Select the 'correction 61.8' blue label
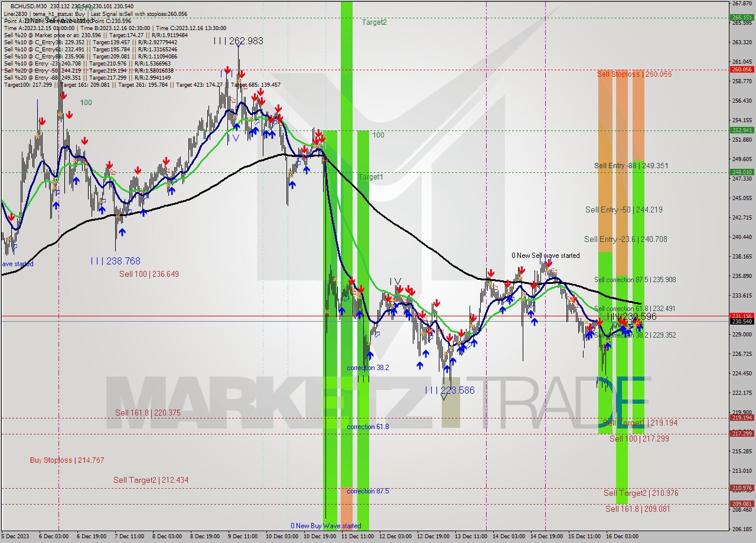 (x=368, y=427)
